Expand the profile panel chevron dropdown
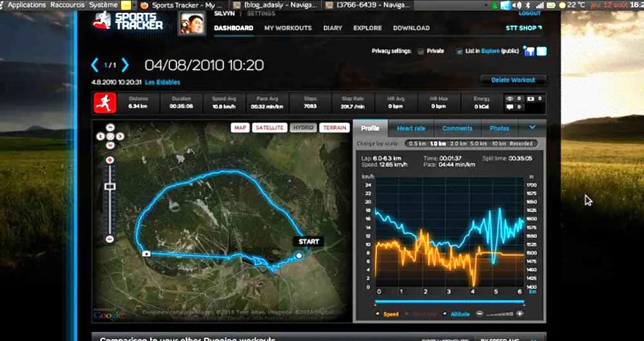The height and width of the screenshot is (341, 644). coord(532,128)
